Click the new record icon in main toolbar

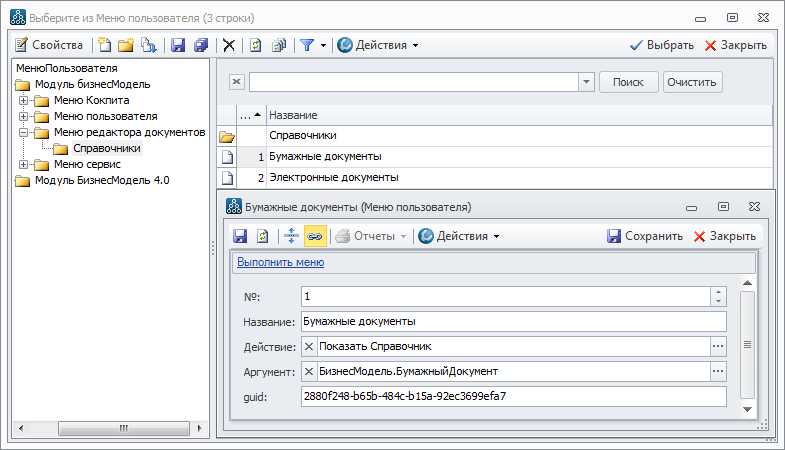[104, 45]
